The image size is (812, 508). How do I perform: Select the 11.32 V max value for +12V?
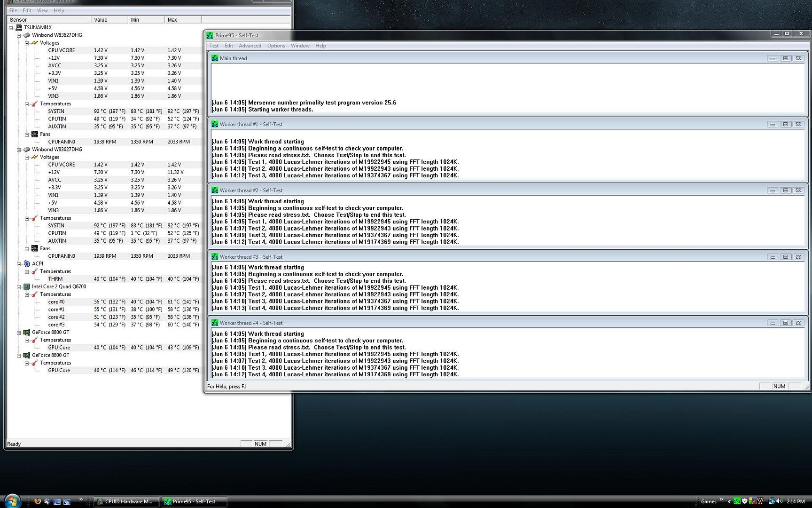click(x=175, y=172)
